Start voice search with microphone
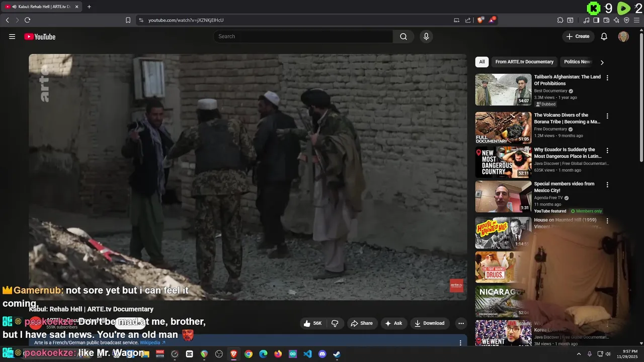This screenshot has height=362, width=644. click(426, 36)
